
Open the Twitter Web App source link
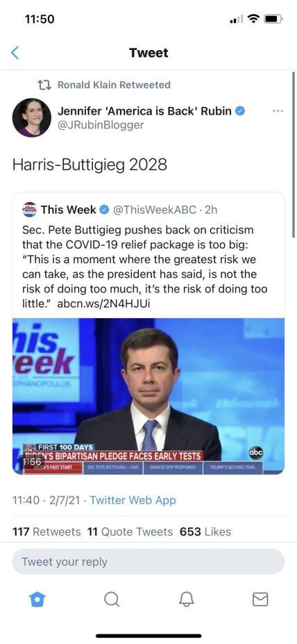(x=133, y=500)
